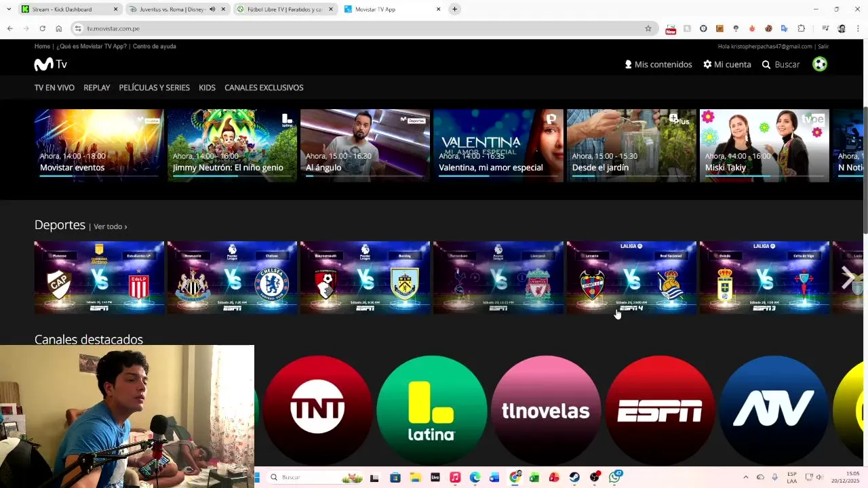The width and height of the screenshot is (868, 488).
Task: Close the Movistar TV App tab
Action: coord(438,9)
